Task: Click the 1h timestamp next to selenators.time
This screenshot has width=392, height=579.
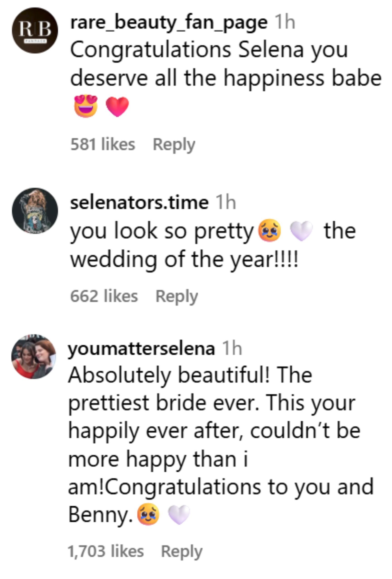Action: [225, 203]
